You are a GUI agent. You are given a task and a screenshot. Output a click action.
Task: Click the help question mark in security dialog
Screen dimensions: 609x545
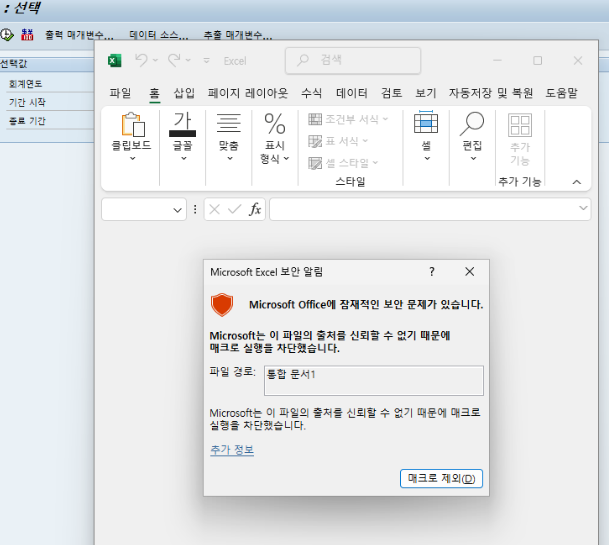pyautogui.click(x=432, y=272)
